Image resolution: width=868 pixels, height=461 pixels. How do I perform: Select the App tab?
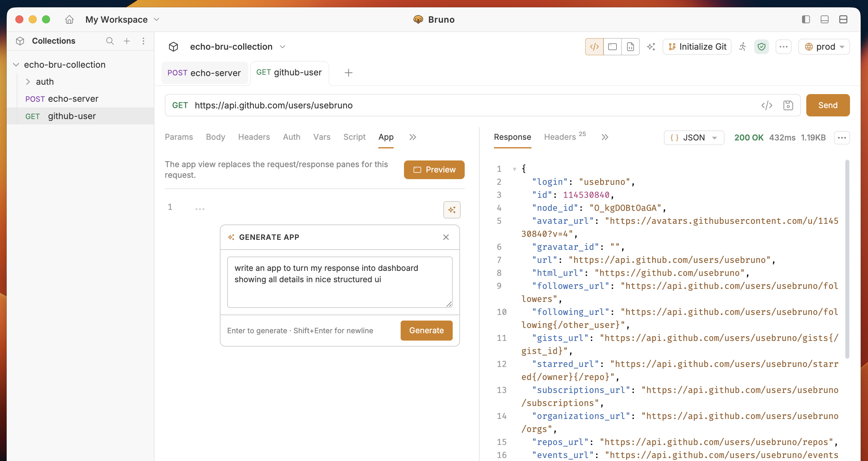386,137
